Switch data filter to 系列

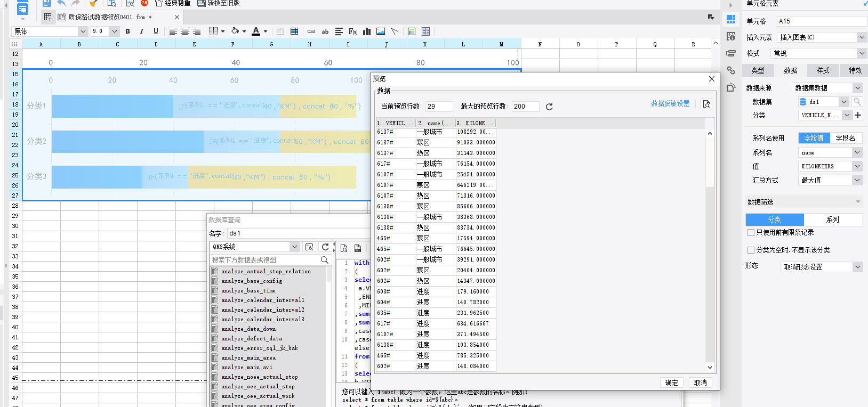click(x=833, y=219)
